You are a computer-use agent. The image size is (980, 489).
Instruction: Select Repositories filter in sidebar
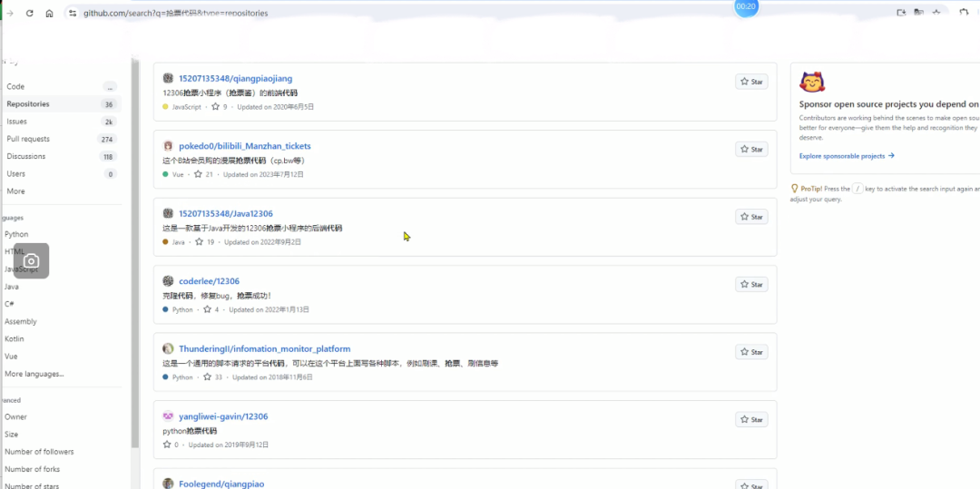[x=62, y=104]
